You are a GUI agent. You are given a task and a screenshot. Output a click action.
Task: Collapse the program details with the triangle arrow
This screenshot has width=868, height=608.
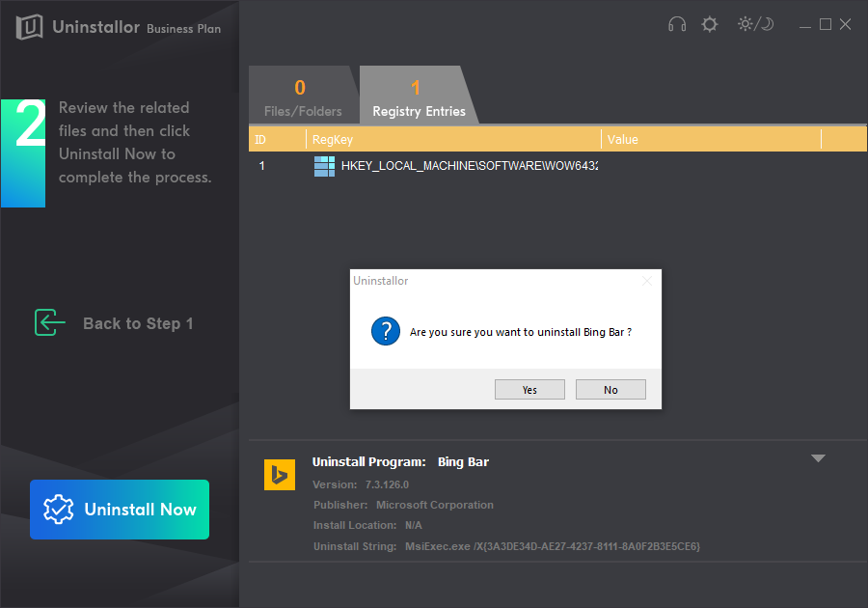(818, 458)
